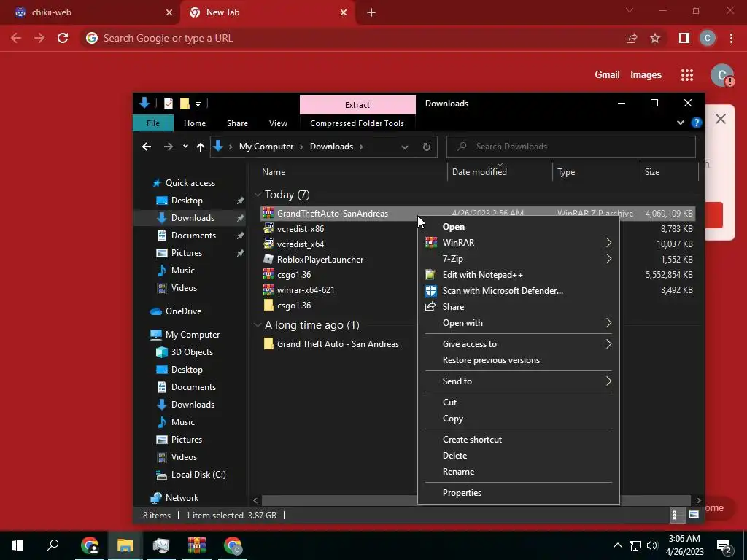Screen dimensions: 747x560
Task: Open the Customize Quick Access Toolbar dropdown
Action: click(198, 104)
